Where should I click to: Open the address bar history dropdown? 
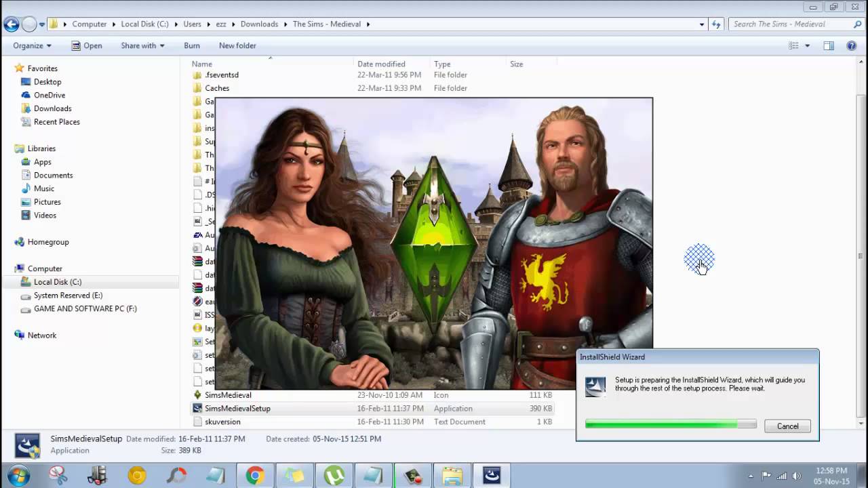click(x=702, y=24)
